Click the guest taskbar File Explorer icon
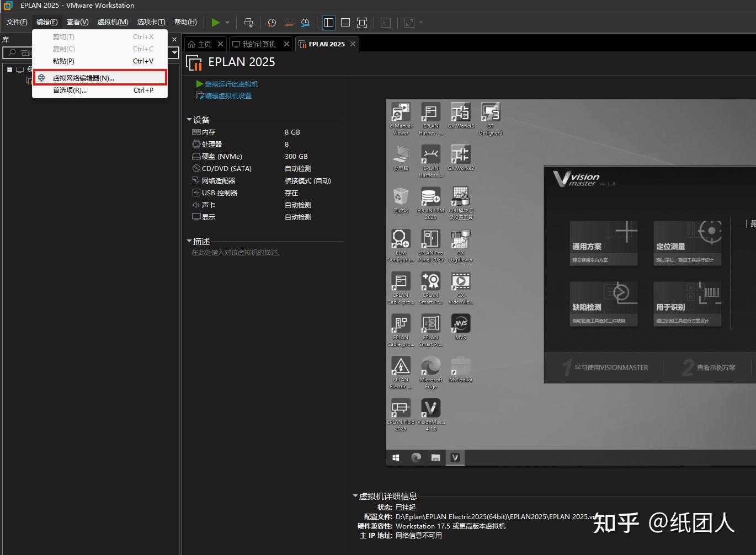This screenshot has height=555, width=756. 435,457
